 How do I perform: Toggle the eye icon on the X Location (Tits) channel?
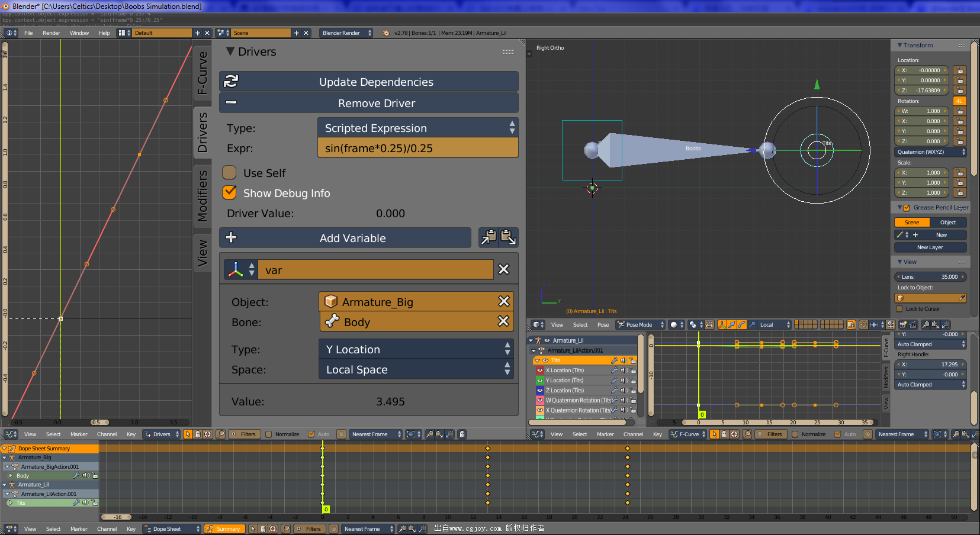[x=540, y=370]
